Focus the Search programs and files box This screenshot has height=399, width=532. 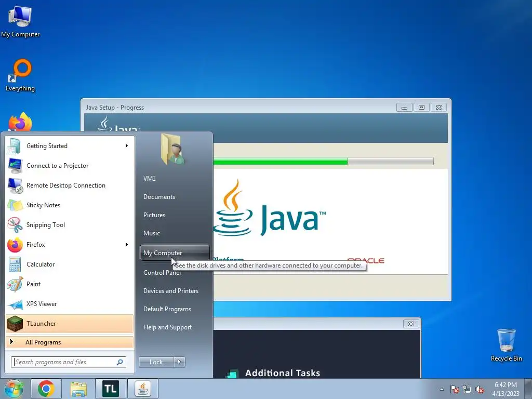pyautogui.click(x=69, y=362)
